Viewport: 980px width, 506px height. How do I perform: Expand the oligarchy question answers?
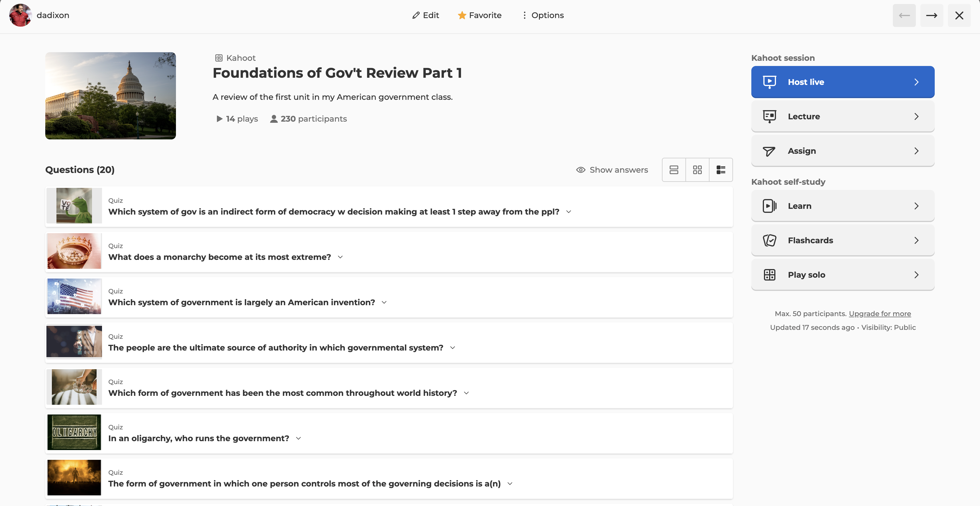(x=299, y=438)
